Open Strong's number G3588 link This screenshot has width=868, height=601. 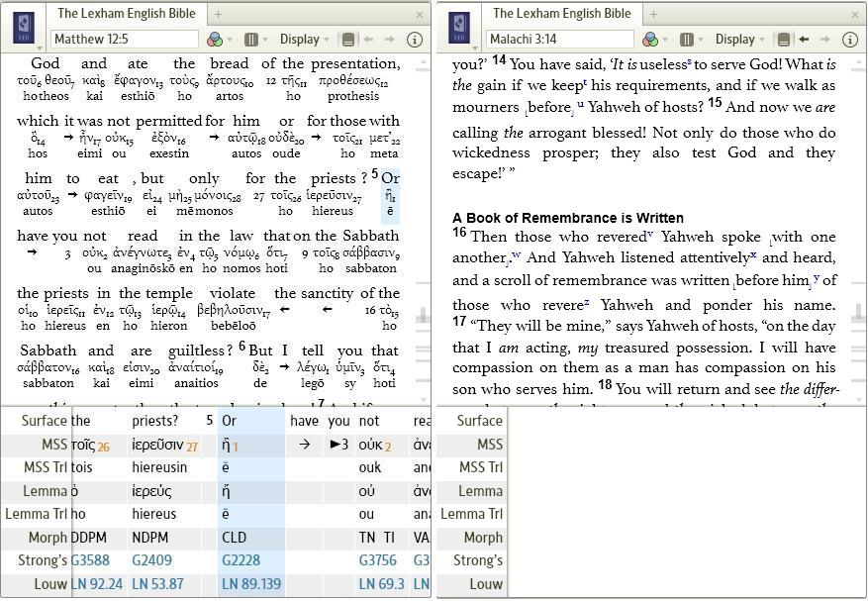pyautogui.click(x=90, y=560)
